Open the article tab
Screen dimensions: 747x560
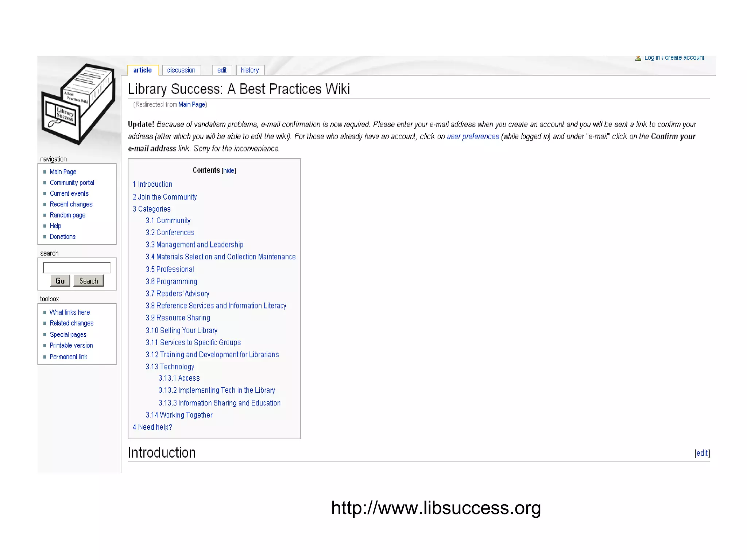click(143, 70)
